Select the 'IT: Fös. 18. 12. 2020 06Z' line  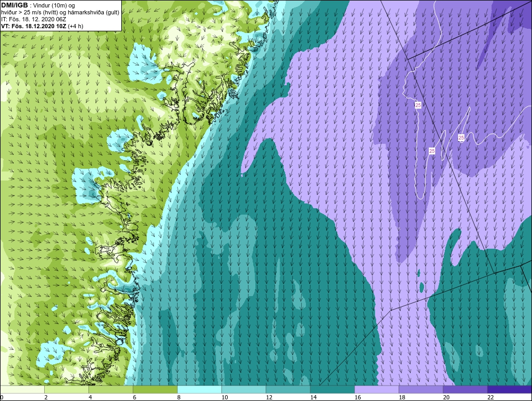click(x=34, y=19)
